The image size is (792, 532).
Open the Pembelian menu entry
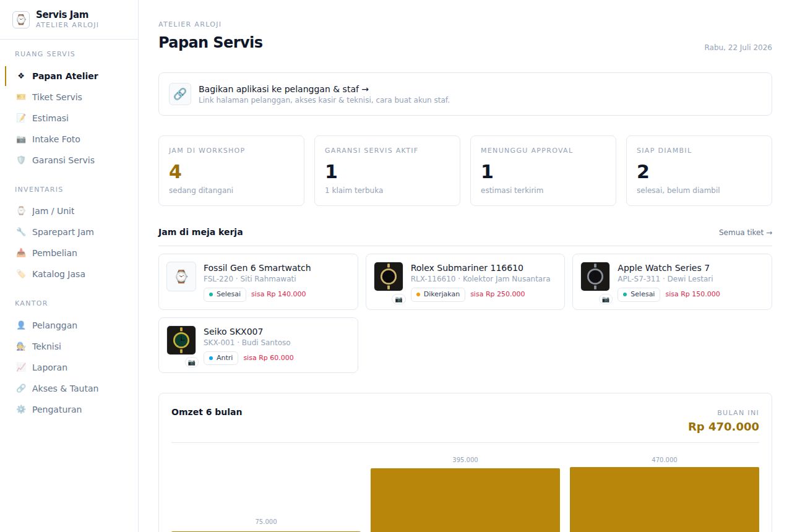pyautogui.click(x=69, y=253)
